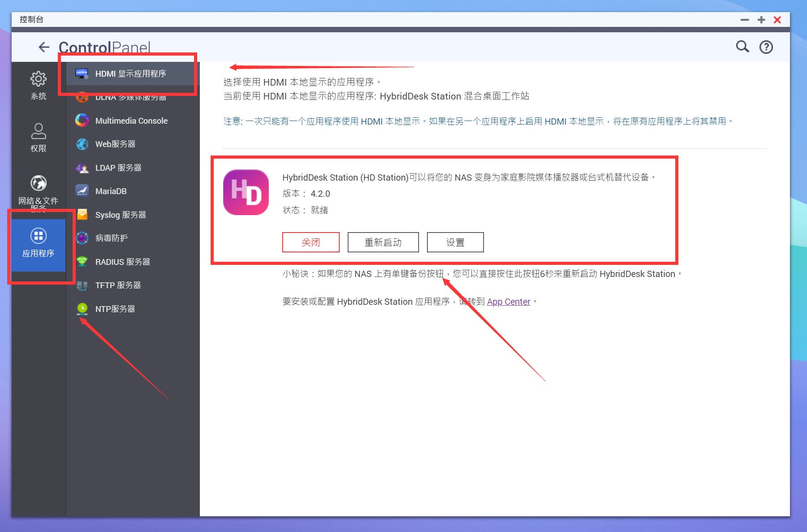Click the LDAP 服务器 icon
Image resolution: width=807 pixels, height=532 pixels.
(82, 168)
